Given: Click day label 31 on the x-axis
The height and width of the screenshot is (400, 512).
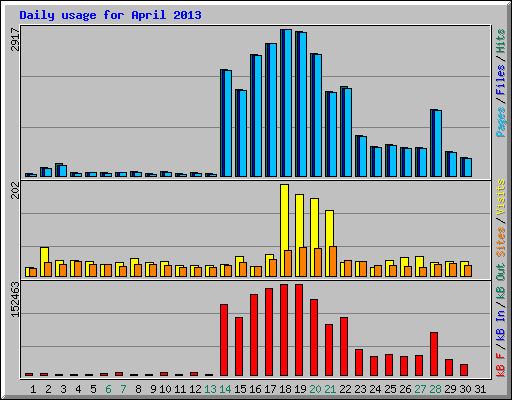Looking at the screenshot, I should click(x=480, y=389).
